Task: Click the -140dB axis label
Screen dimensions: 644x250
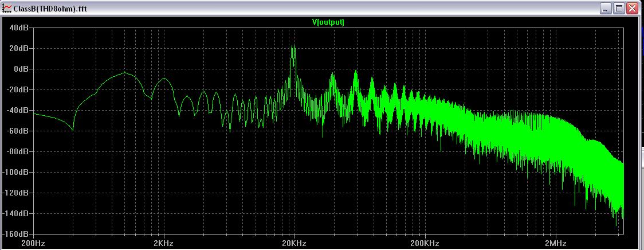Action: tap(15, 213)
